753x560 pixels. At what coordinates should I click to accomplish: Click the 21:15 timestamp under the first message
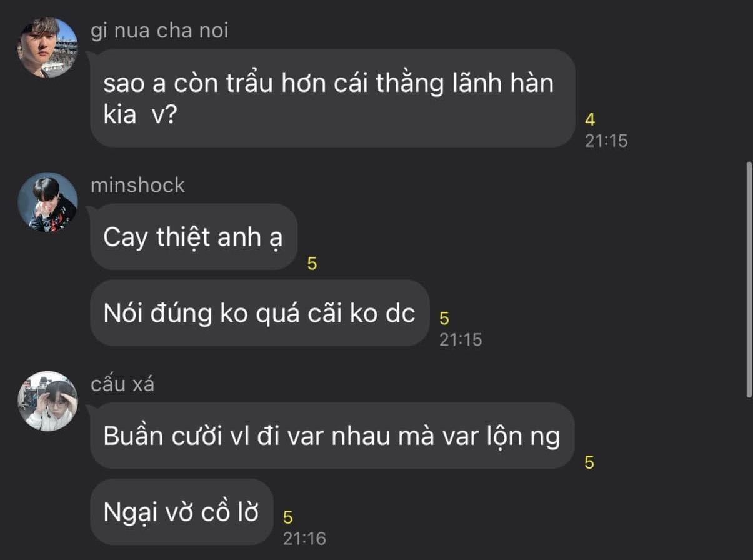606,141
